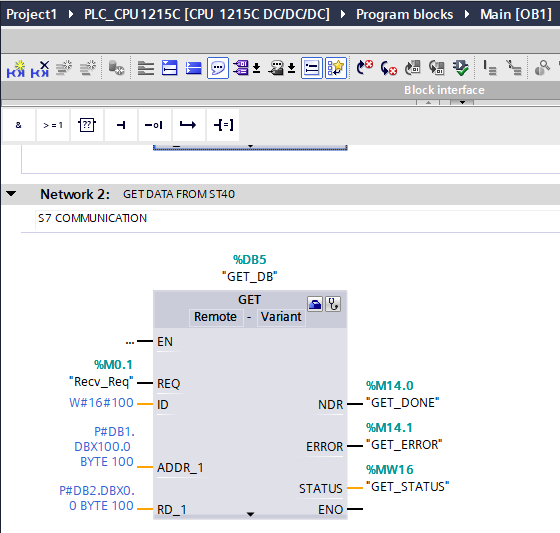Insert an AND (&) logic box
560x533 pixels.
pos(19,125)
